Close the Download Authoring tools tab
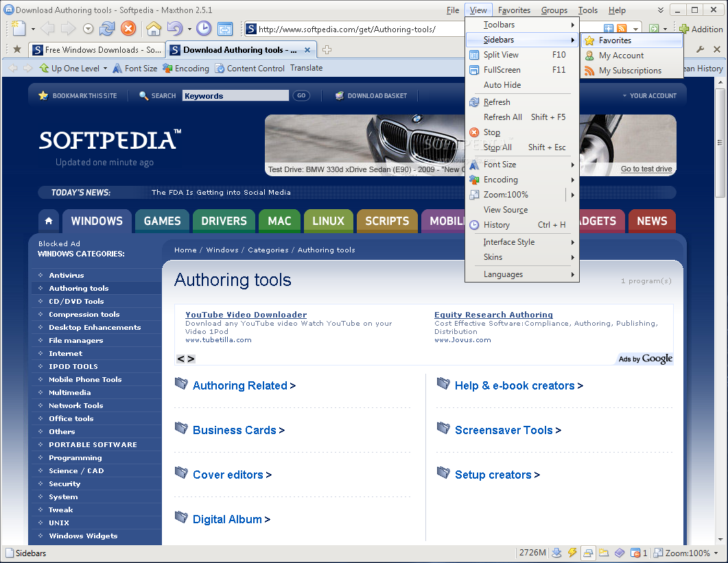 307,49
